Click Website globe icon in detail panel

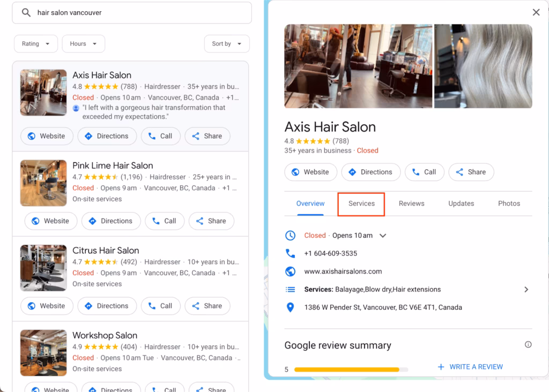pyautogui.click(x=295, y=172)
